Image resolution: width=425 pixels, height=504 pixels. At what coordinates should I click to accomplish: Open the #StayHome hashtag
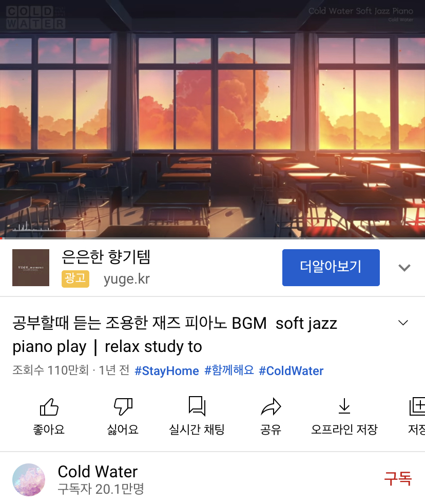coord(167,370)
